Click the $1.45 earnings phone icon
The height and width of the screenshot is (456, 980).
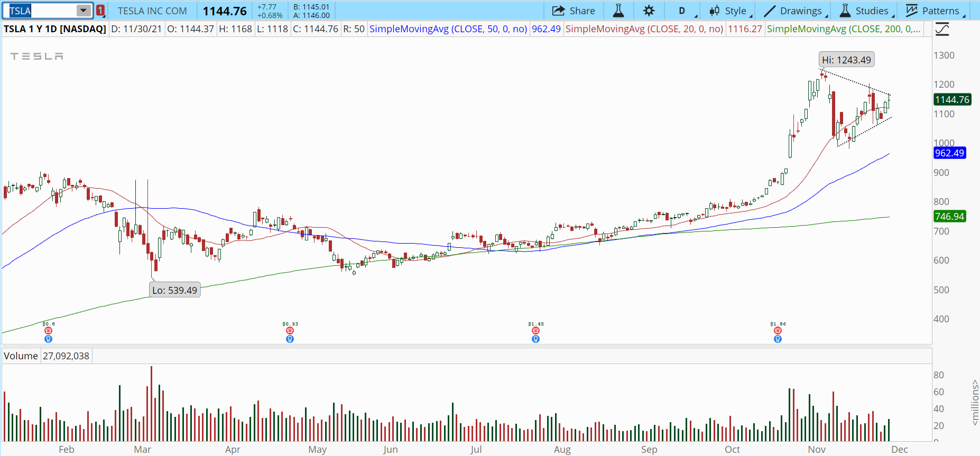(535, 331)
